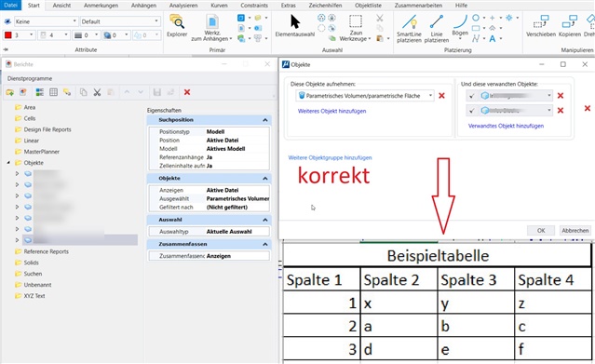This screenshot has height=364, width=595.
Task: Switch to the Constraints ribbon tab
Action: click(254, 6)
